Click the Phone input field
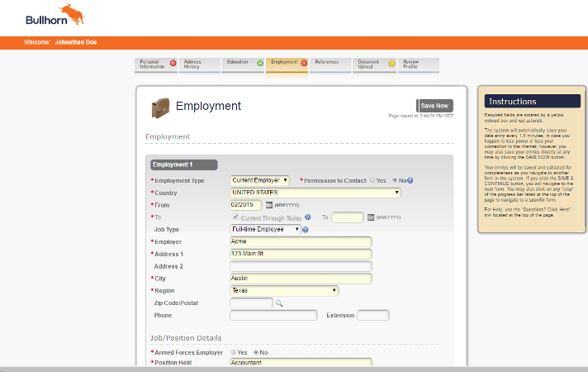Image resolution: width=588 pixels, height=372 pixels. [x=273, y=315]
